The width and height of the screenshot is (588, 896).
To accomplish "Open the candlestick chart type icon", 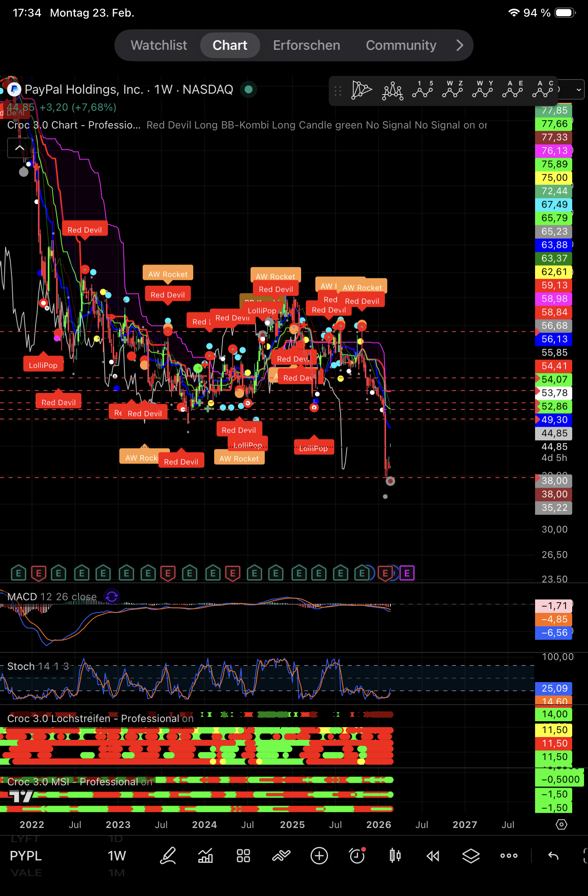I will (395, 856).
